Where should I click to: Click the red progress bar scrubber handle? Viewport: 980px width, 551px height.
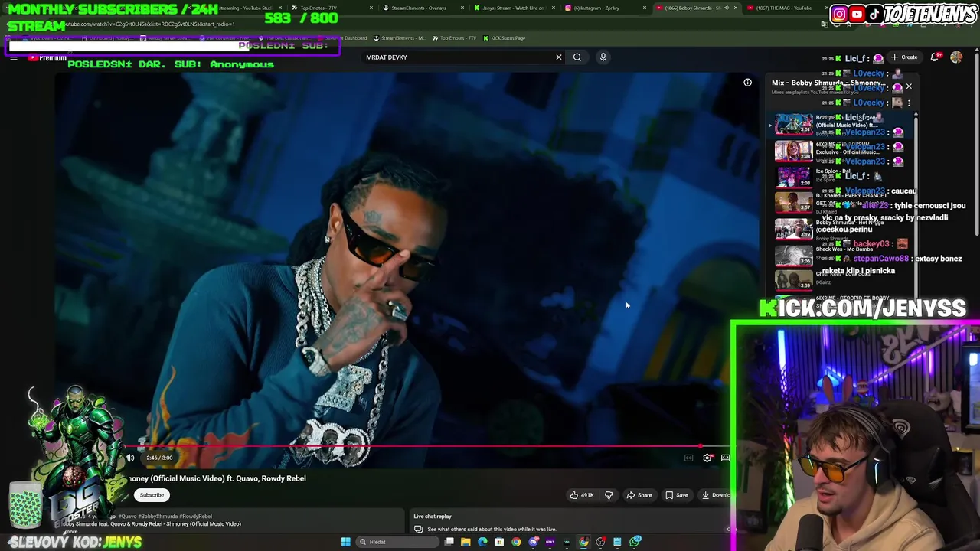pos(701,446)
